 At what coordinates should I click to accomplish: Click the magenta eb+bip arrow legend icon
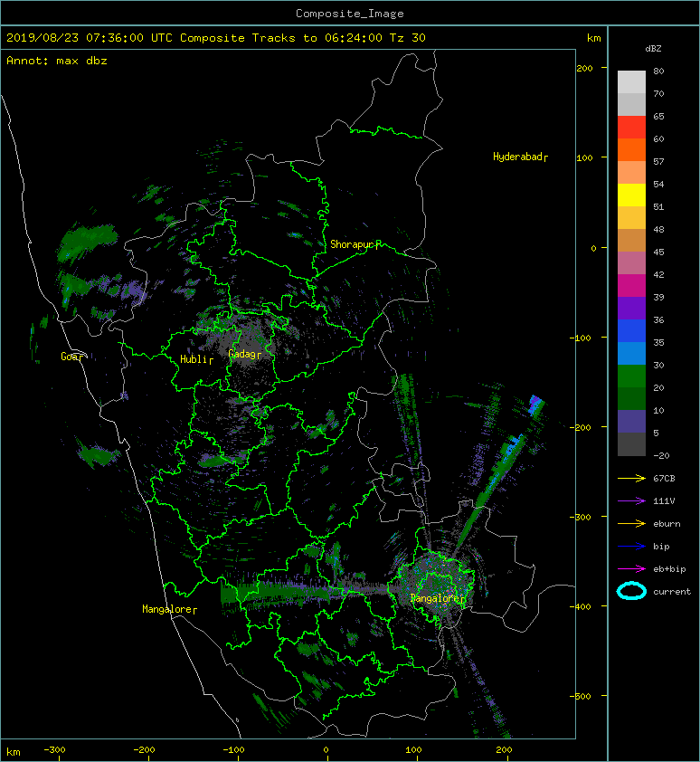pos(631,569)
